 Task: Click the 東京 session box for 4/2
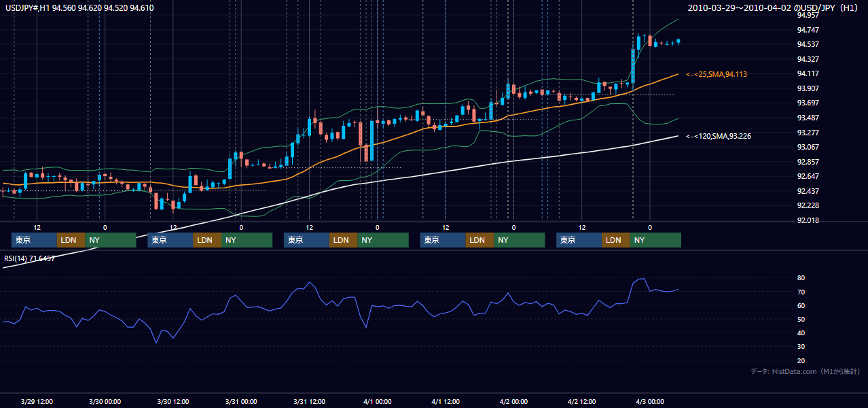pyautogui.click(x=579, y=240)
